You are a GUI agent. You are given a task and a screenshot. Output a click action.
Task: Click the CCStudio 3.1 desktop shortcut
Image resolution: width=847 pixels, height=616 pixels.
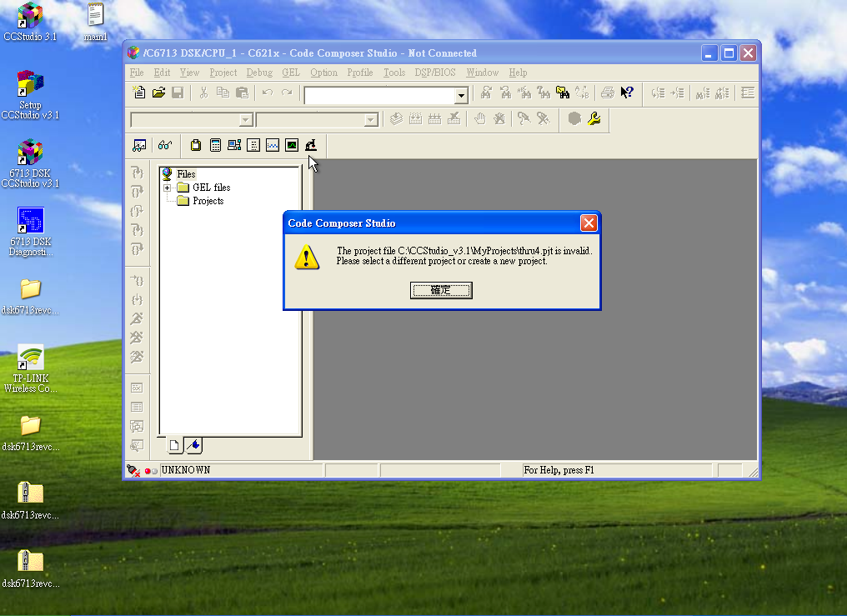[x=30, y=22]
